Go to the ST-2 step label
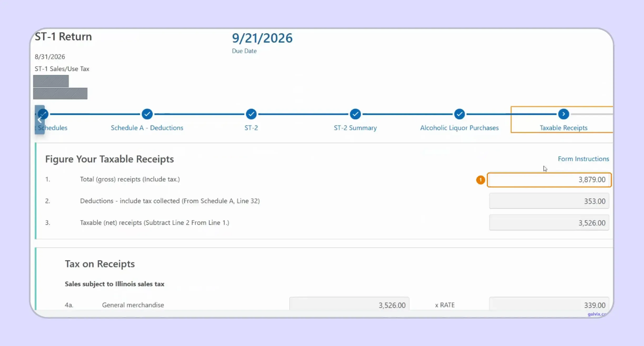The width and height of the screenshot is (644, 346). tap(251, 128)
